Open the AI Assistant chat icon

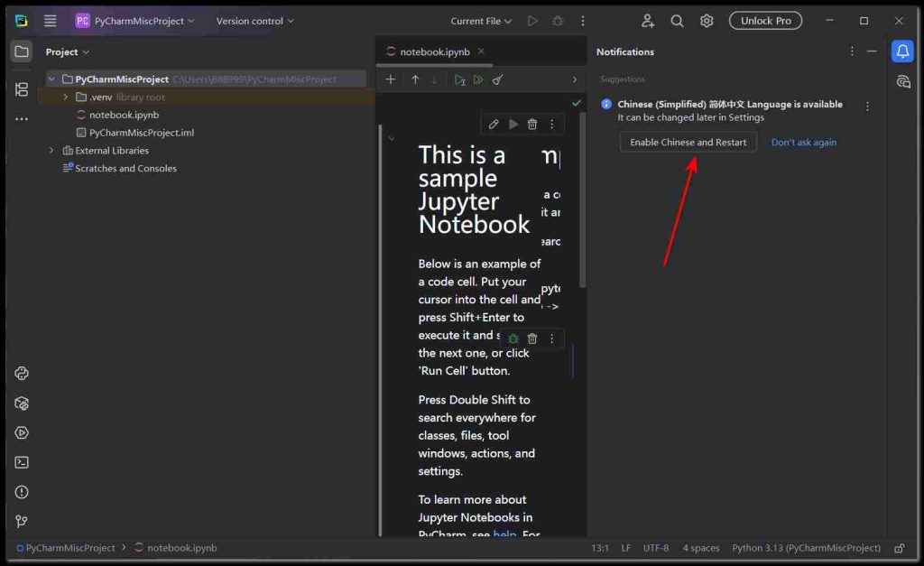pos(902,82)
